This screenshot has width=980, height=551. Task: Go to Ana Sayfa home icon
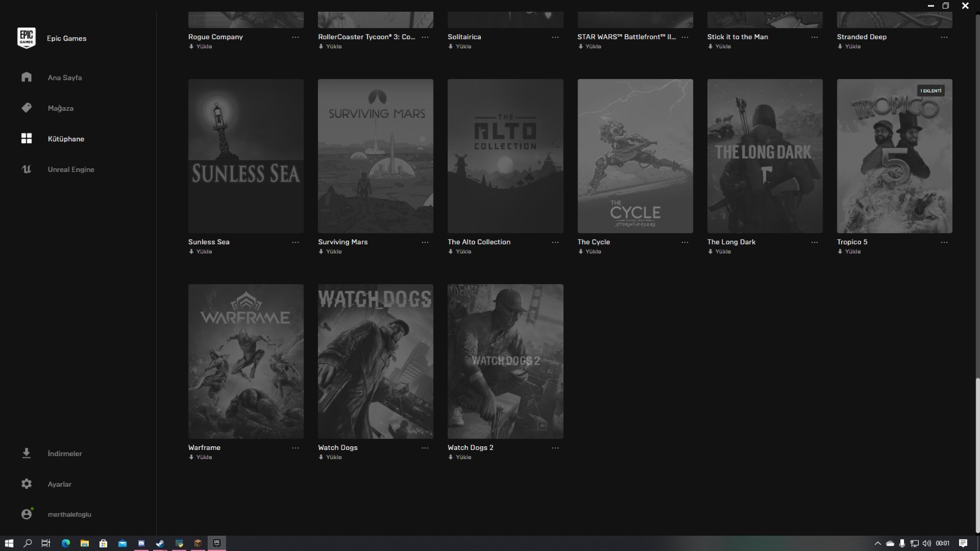coord(26,77)
